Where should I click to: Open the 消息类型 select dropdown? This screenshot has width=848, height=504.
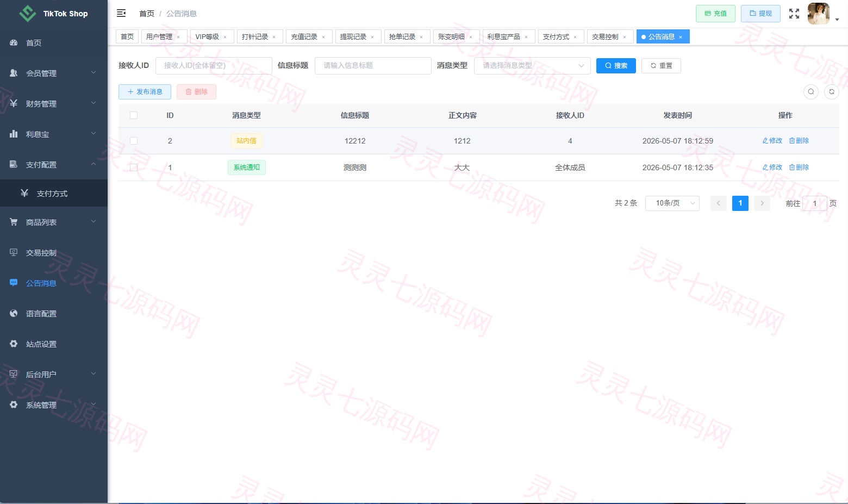tap(532, 66)
